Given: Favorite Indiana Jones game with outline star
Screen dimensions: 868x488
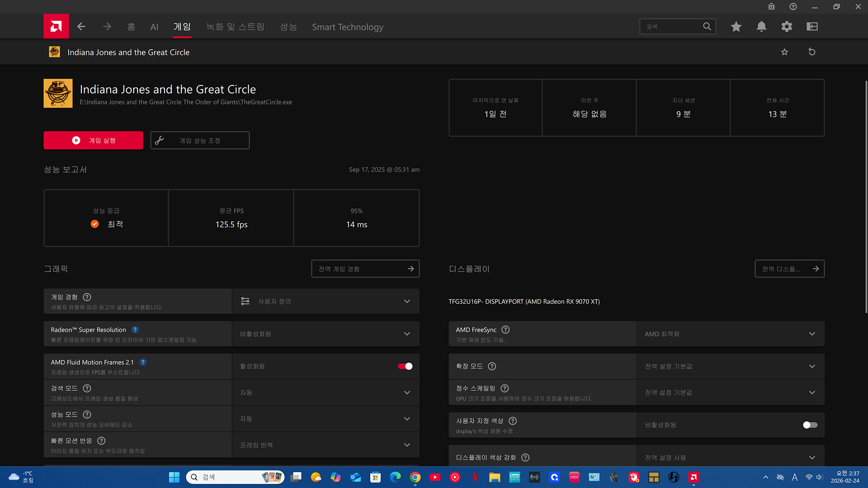Looking at the screenshot, I should (784, 52).
